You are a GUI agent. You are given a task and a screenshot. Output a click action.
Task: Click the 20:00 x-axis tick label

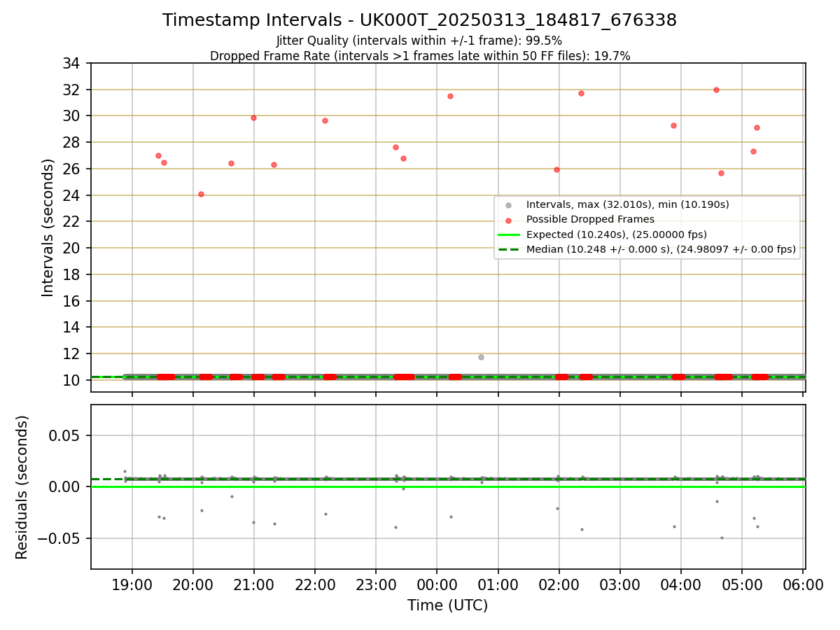coord(193,584)
